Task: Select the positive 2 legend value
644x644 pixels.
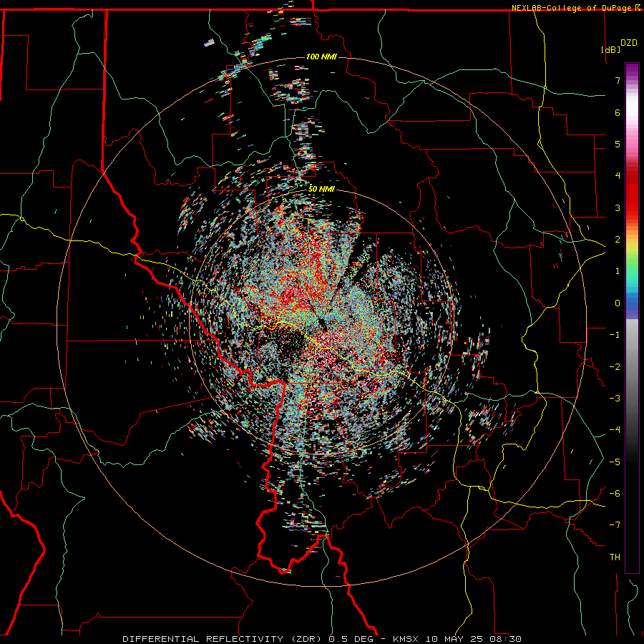Action: tap(618, 240)
